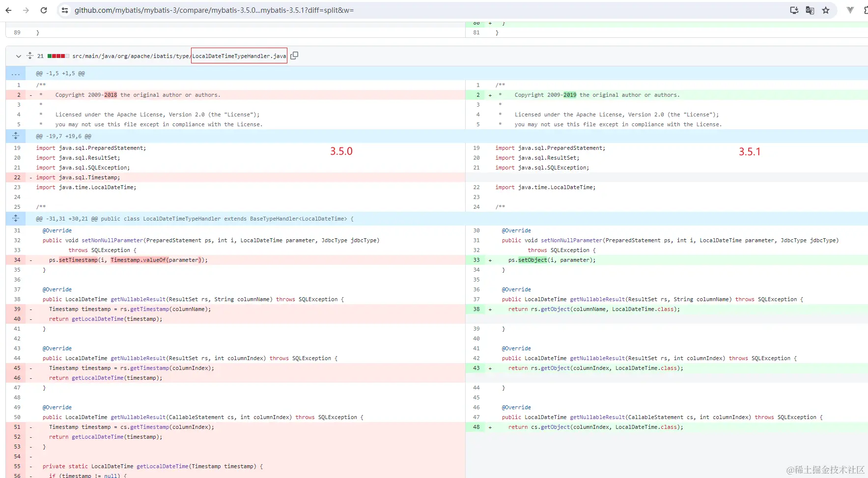
Task: Go forward in browser history
Action: coord(26,10)
